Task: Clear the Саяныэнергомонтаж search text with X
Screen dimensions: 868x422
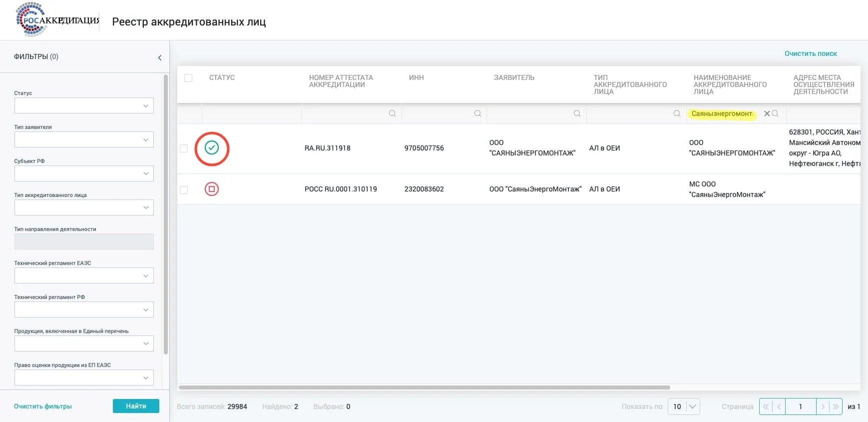Action: [x=767, y=113]
